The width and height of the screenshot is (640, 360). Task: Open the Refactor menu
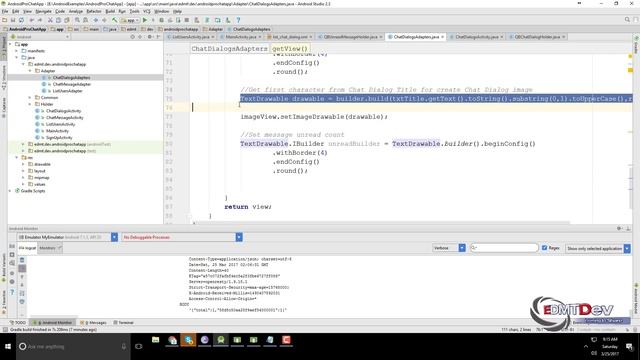point(94,11)
